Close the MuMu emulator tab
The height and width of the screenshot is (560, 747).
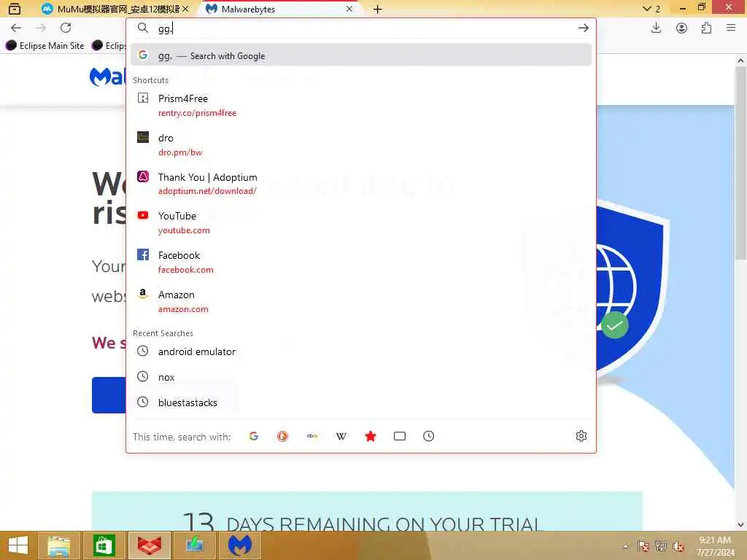tap(186, 9)
